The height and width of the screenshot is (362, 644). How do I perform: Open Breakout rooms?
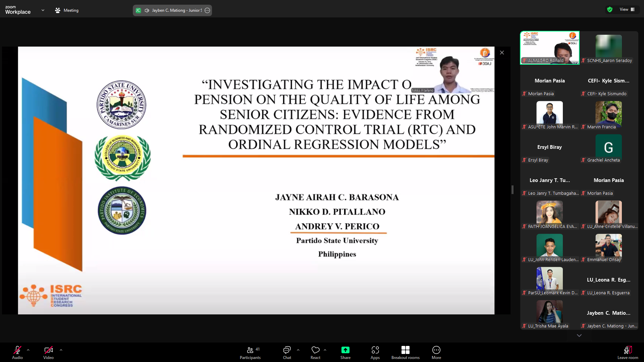(x=405, y=353)
